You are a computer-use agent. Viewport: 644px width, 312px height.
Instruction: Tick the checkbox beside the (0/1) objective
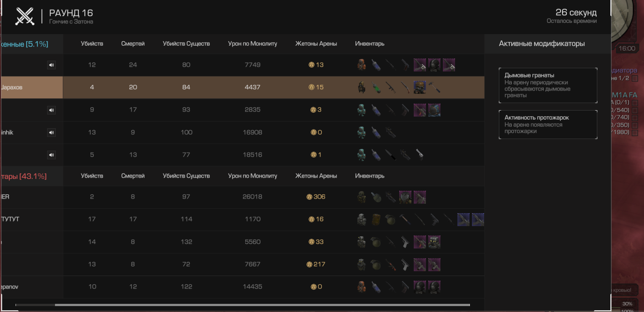(x=635, y=103)
